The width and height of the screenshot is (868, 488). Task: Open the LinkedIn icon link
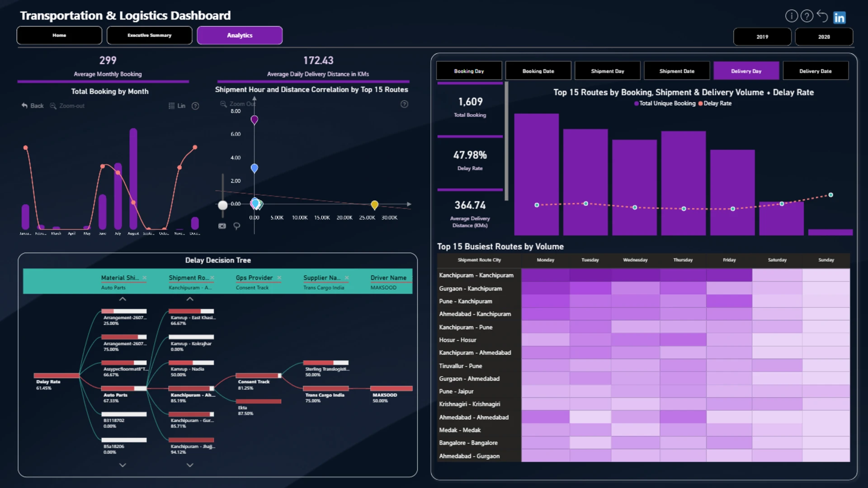coord(840,18)
